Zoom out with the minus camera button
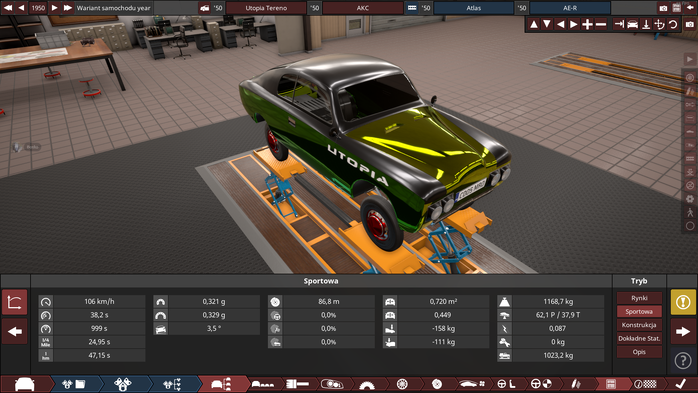The height and width of the screenshot is (393, 698). (x=601, y=24)
